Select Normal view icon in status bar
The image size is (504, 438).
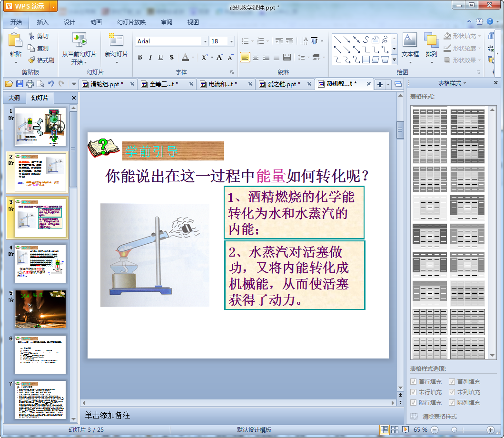[x=385, y=429]
